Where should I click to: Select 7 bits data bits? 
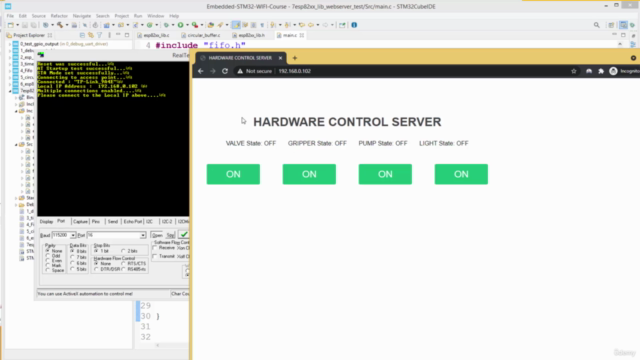pyautogui.click(x=72, y=257)
